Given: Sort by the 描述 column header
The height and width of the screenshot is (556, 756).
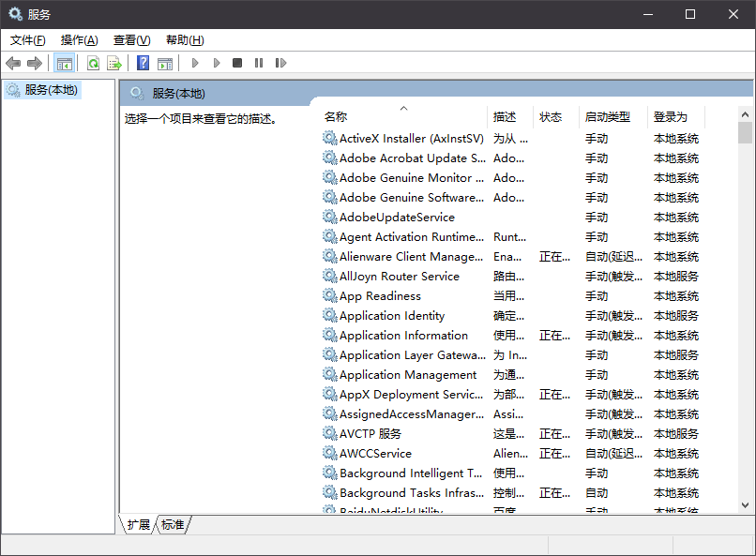Looking at the screenshot, I should coord(510,116).
